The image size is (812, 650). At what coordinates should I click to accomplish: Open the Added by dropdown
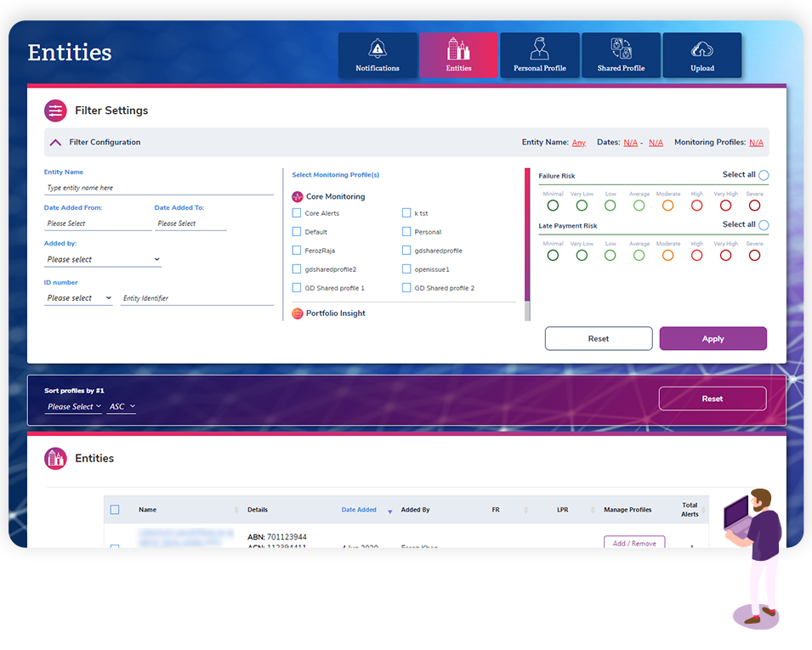click(x=103, y=259)
